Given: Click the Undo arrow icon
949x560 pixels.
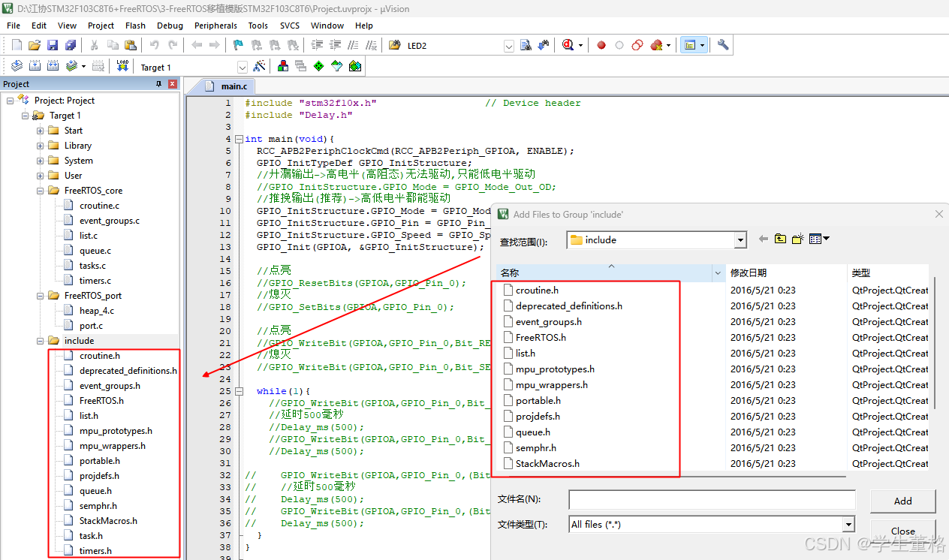Looking at the screenshot, I should tap(154, 45).
